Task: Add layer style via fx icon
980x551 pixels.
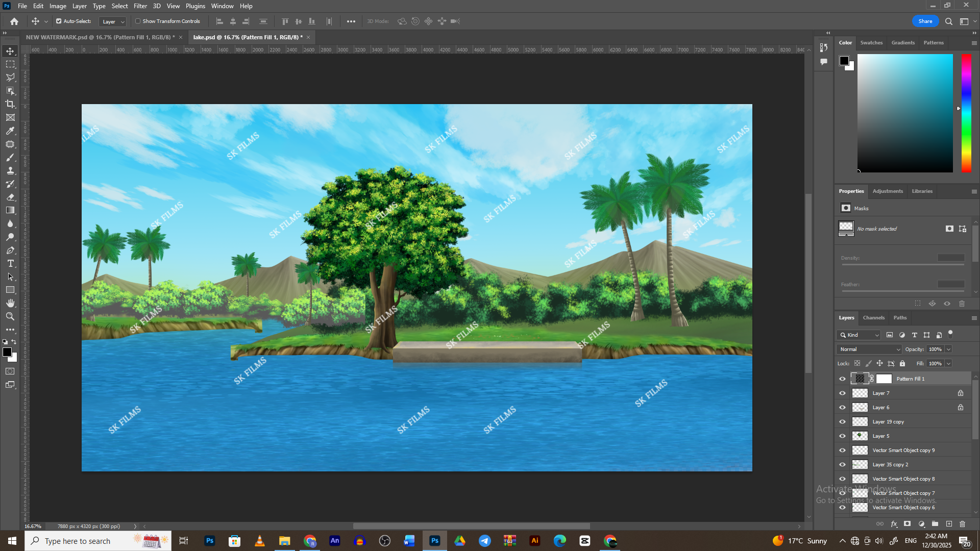Action: [x=894, y=524]
